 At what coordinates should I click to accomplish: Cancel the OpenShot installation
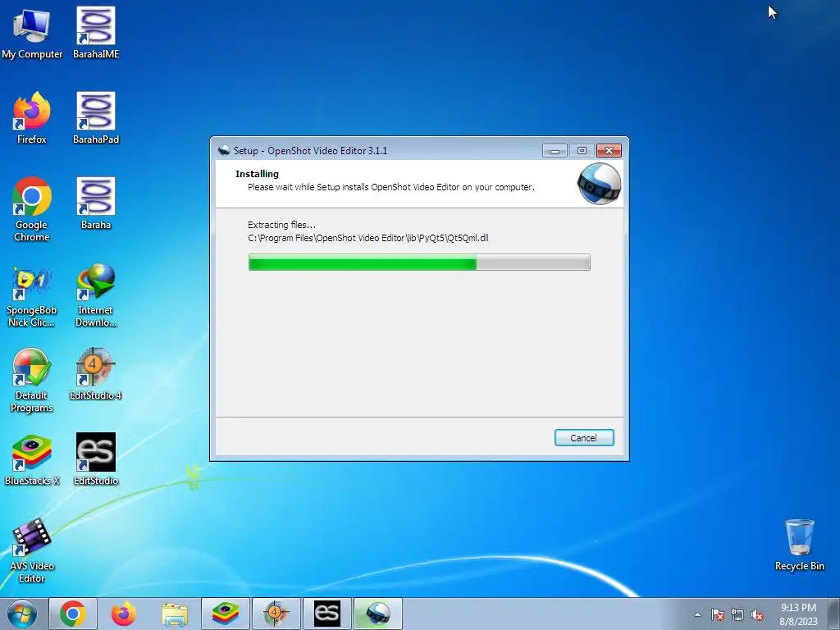584,438
